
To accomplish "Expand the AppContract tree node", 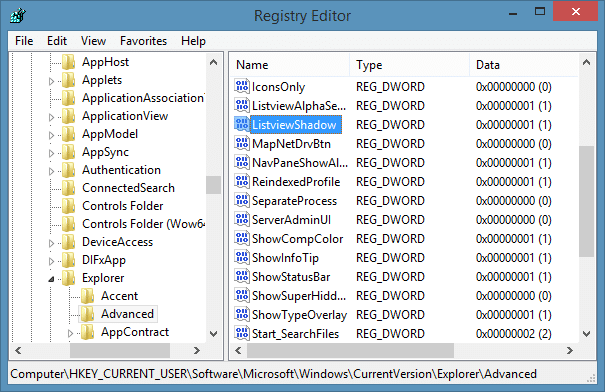I will coord(70,333).
